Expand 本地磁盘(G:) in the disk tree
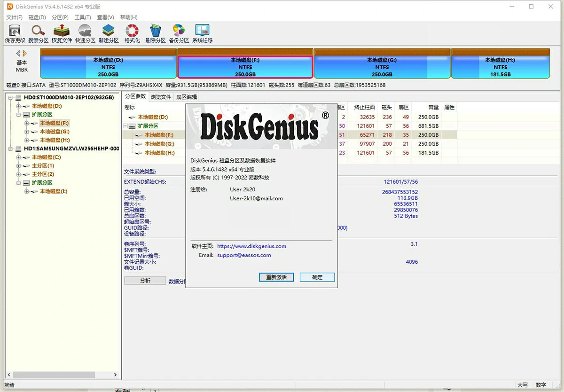The width and height of the screenshot is (564, 392). pyautogui.click(x=27, y=132)
